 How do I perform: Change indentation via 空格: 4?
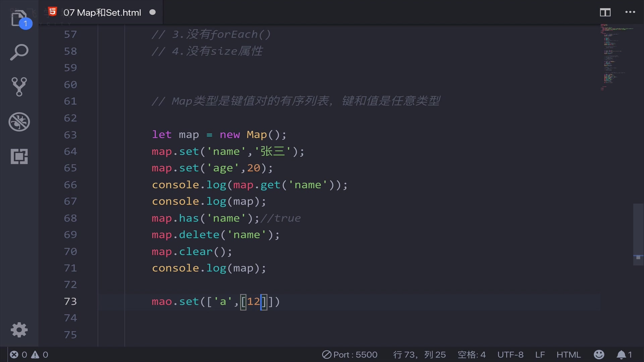pyautogui.click(x=472, y=355)
